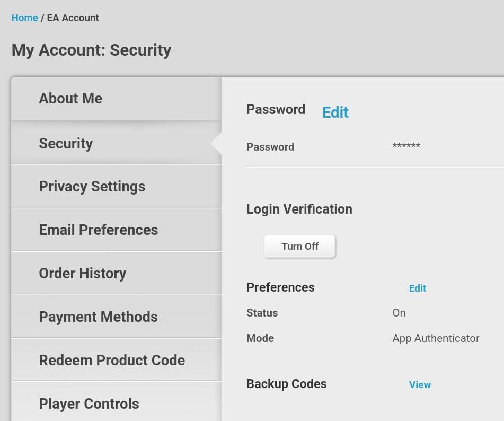504x421 pixels.
Task: Select the Security sidebar tab
Action: tap(66, 143)
